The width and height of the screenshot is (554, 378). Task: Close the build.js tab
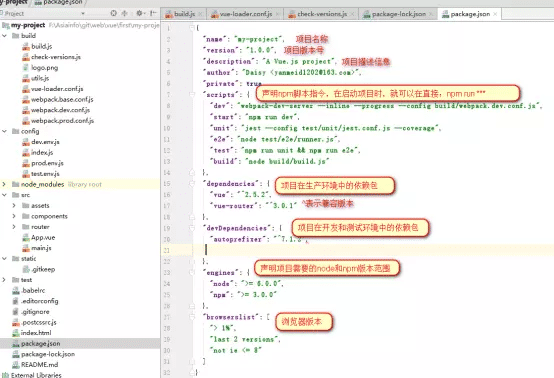click(200, 14)
